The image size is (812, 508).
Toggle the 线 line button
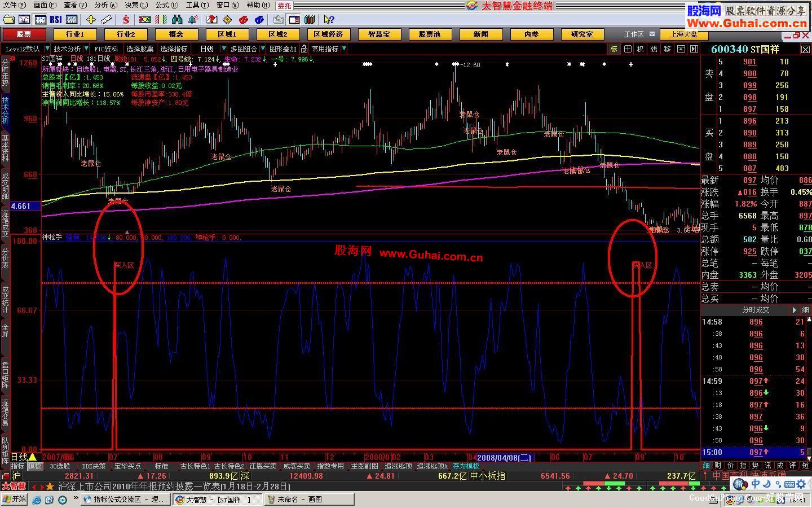654,49
